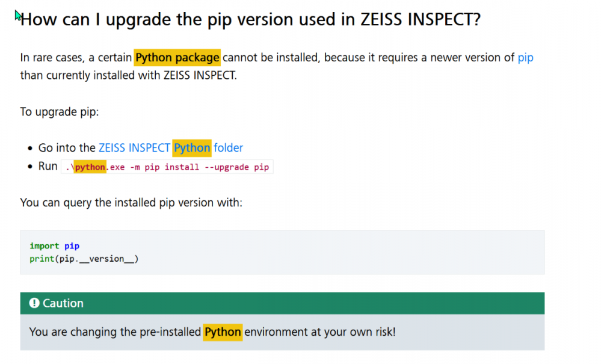Screen dimensions: 601x364
Task: Click the word "Run" in second bullet
Action: click(48, 166)
